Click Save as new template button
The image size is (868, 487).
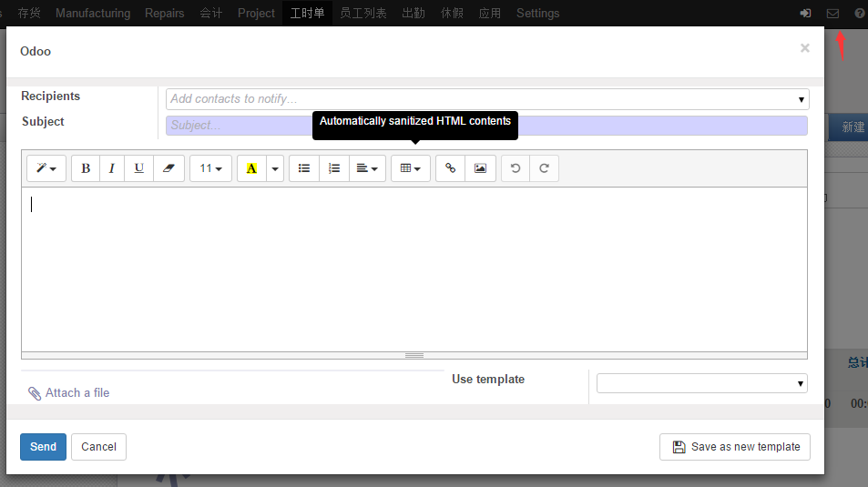click(735, 447)
